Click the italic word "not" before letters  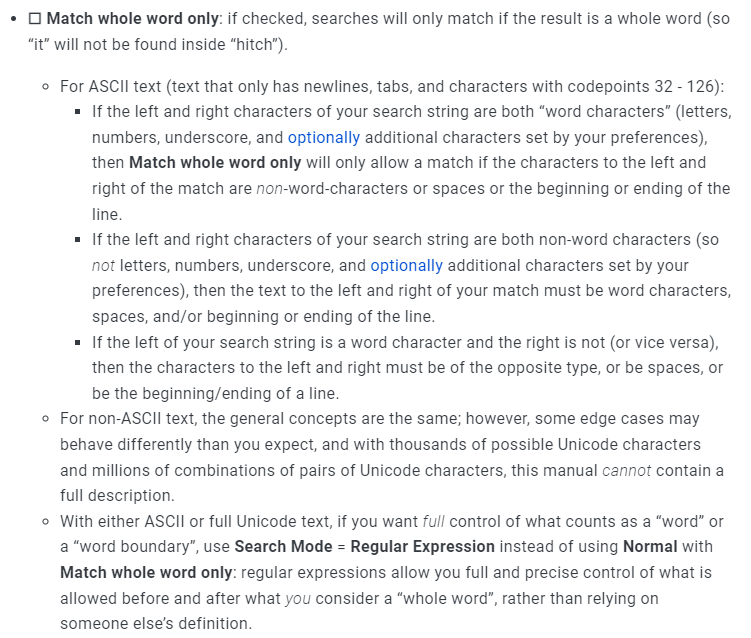point(104,266)
